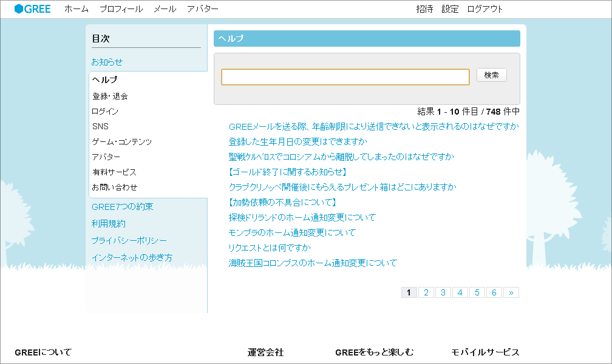Go to results page 2

click(426, 292)
